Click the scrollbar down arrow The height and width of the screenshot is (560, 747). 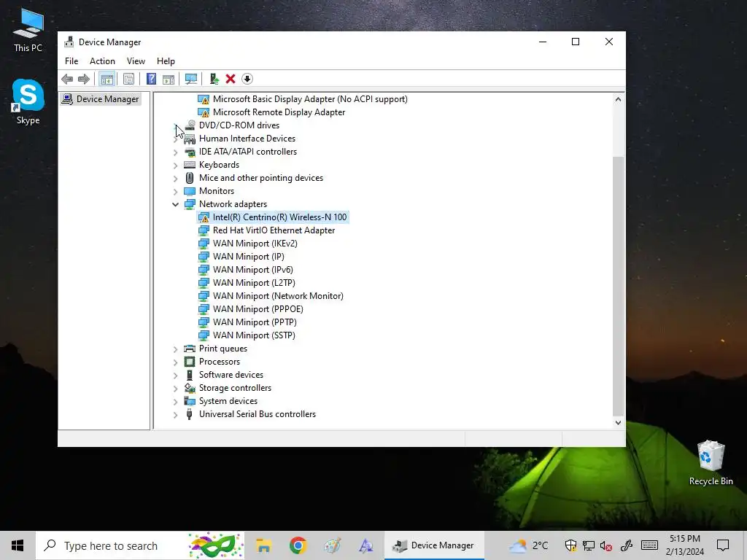[x=618, y=422]
